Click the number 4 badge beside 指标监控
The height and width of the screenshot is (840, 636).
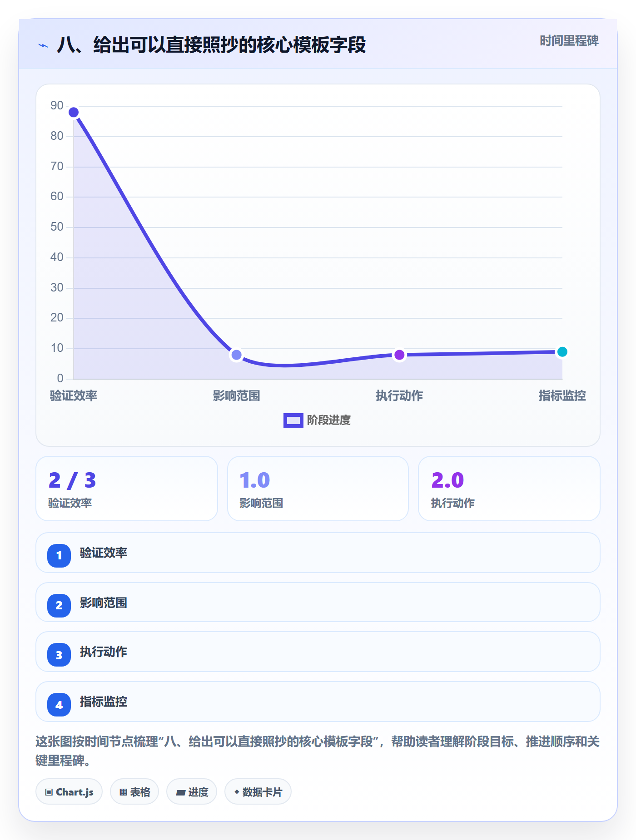point(59,705)
